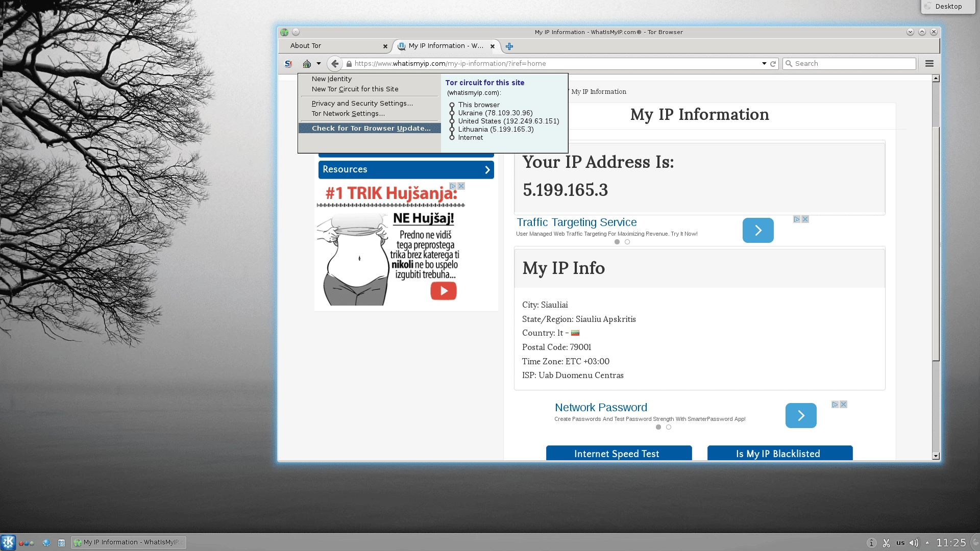The height and width of the screenshot is (551, 980).
Task: Click Lithuania (5.199.165.3) circuit node
Action: (x=496, y=130)
